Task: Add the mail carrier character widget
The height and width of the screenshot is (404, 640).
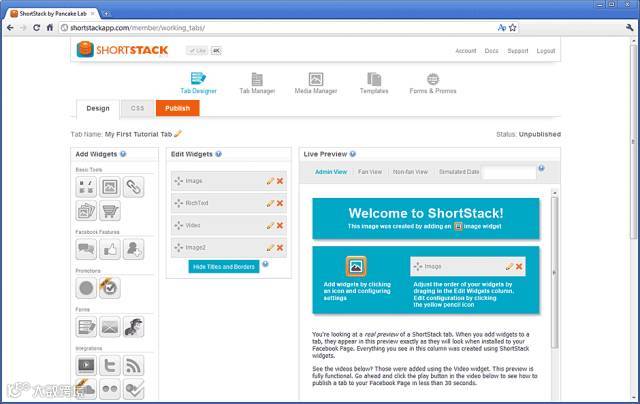Action: pyautogui.click(x=133, y=326)
